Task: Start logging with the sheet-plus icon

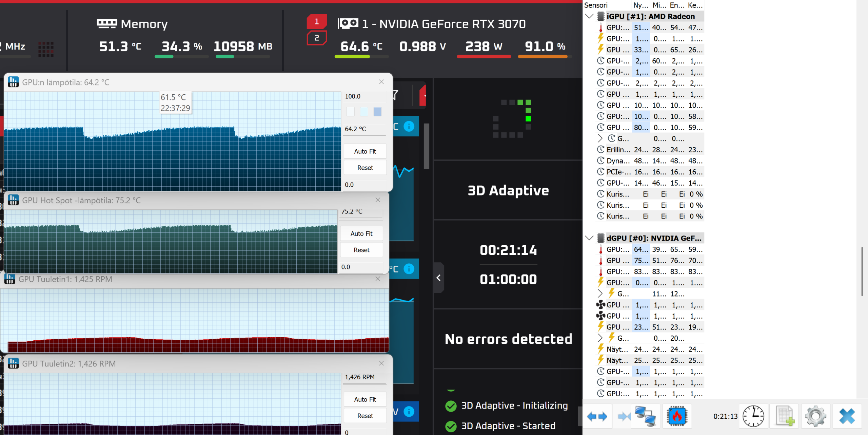Action: [785, 416]
